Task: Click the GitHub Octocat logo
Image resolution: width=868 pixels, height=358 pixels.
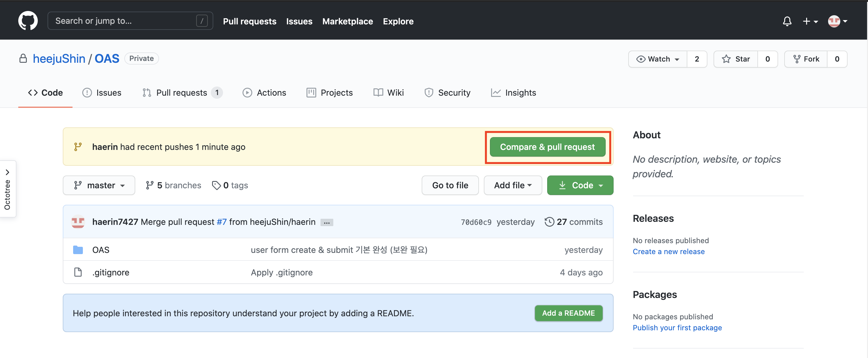Action: 28,21
